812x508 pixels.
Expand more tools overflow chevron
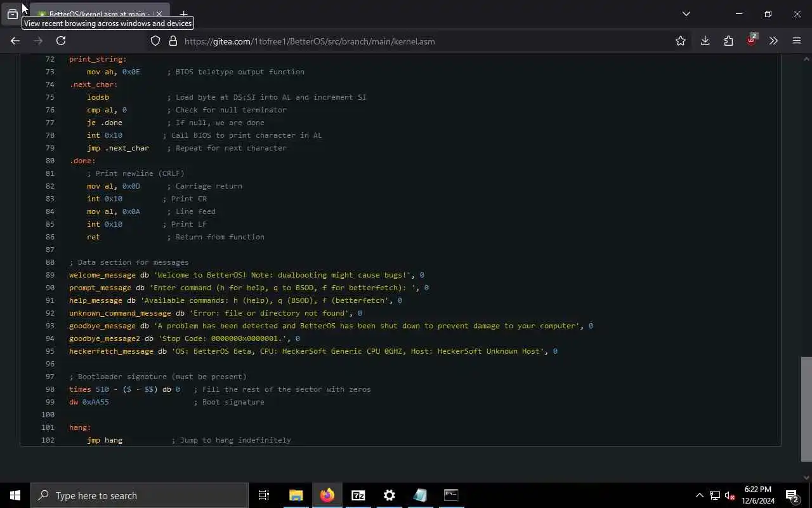773,41
